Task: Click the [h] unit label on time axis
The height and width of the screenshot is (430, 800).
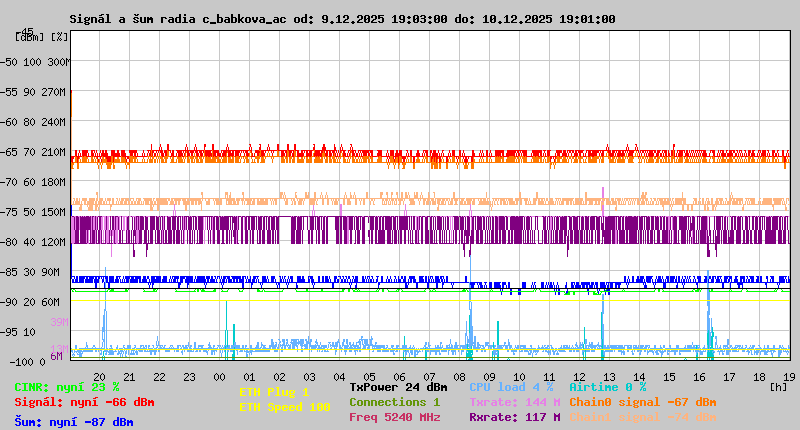Action: [778, 386]
